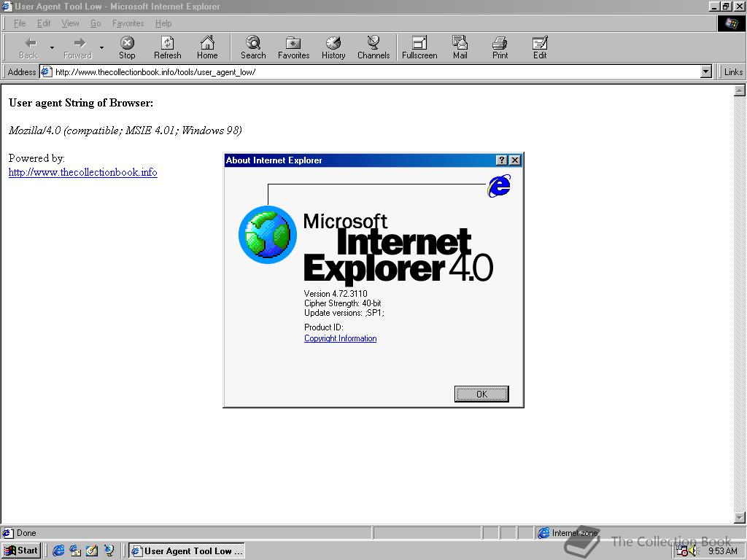Viewport: 747px width, 560px height.
Task: Click inside the Address URL field
Action: coord(376,72)
